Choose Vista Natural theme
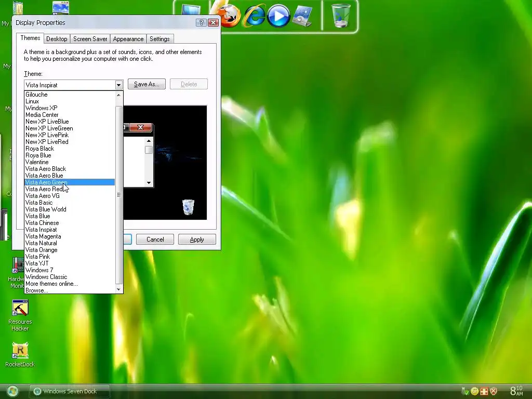Image resolution: width=532 pixels, height=399 pixels. 70,243
